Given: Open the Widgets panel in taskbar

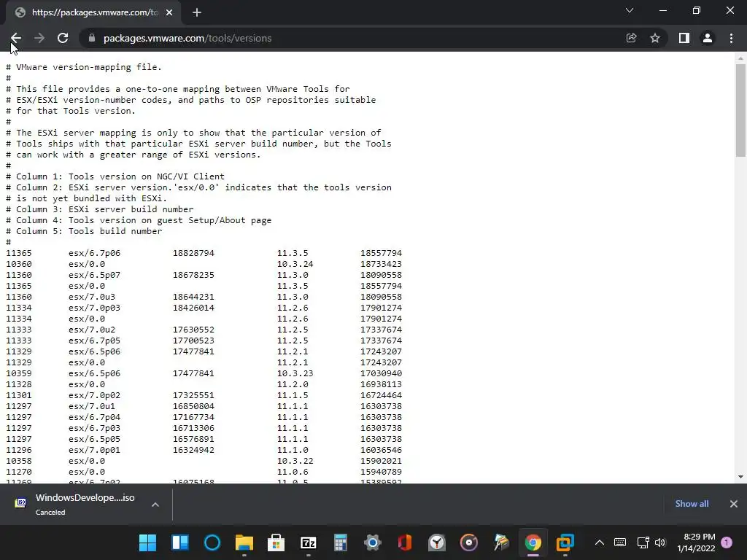Looking at the screenshot, I should pos(180,542).
